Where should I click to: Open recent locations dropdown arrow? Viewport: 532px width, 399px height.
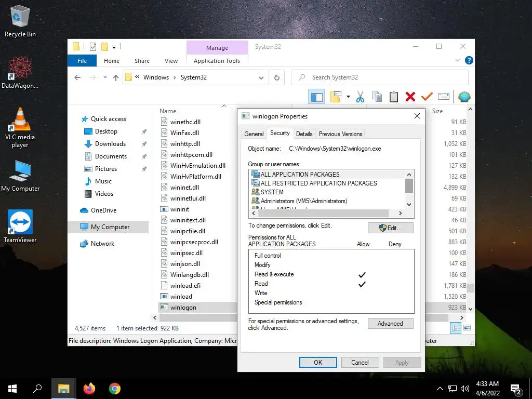(105, 77)
